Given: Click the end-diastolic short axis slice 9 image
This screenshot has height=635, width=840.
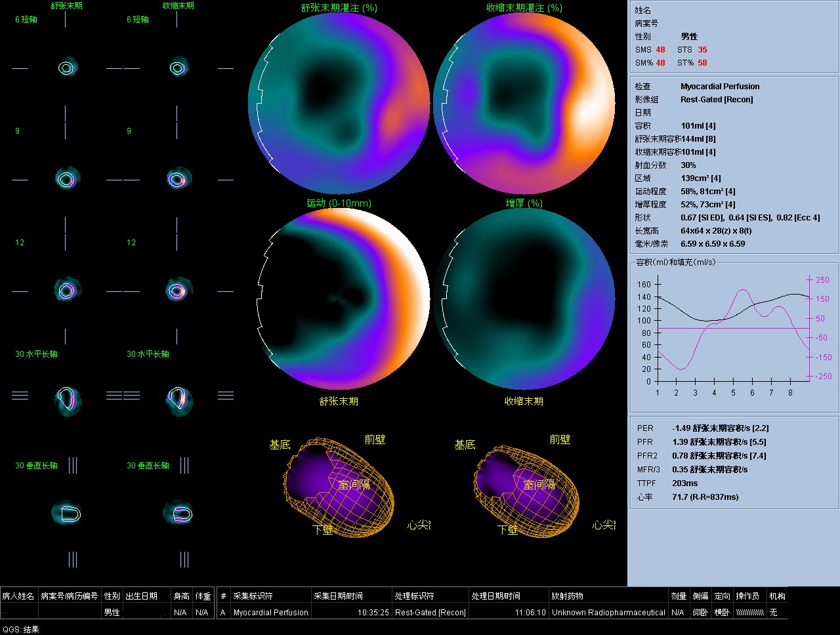Looking at the screenshot, I should (x=66, y=179).
